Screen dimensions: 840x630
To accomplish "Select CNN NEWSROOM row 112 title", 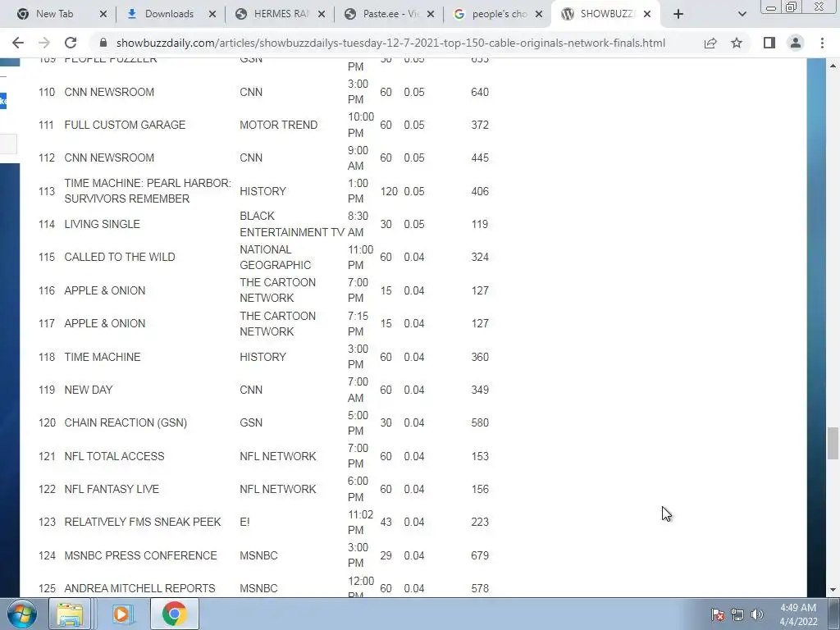I will [x=109, y=157].
